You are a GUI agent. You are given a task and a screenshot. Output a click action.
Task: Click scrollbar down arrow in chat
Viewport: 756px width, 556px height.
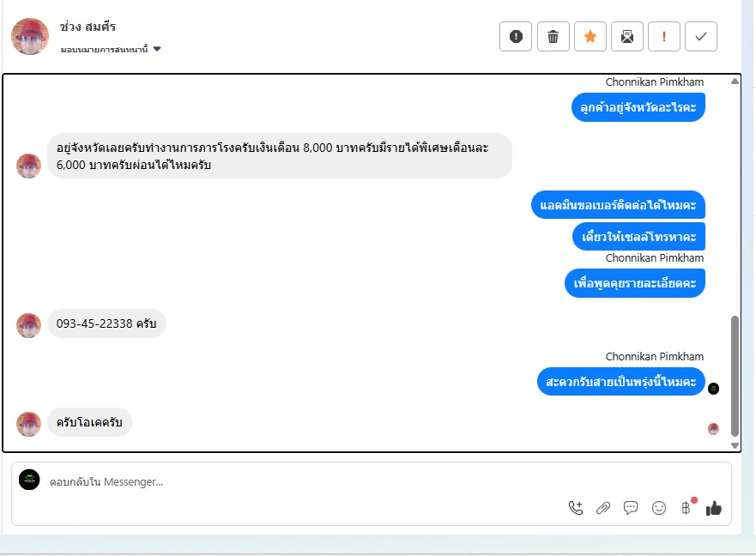coord(735,445)
